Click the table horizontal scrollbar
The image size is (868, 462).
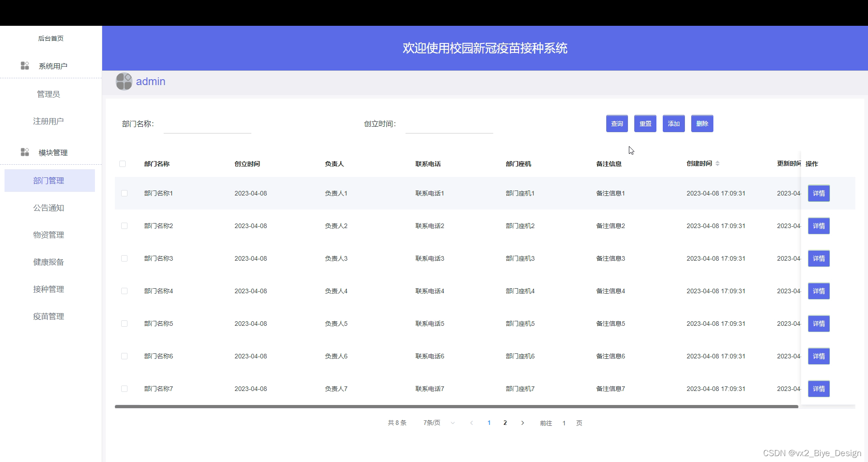coord(457,406)
